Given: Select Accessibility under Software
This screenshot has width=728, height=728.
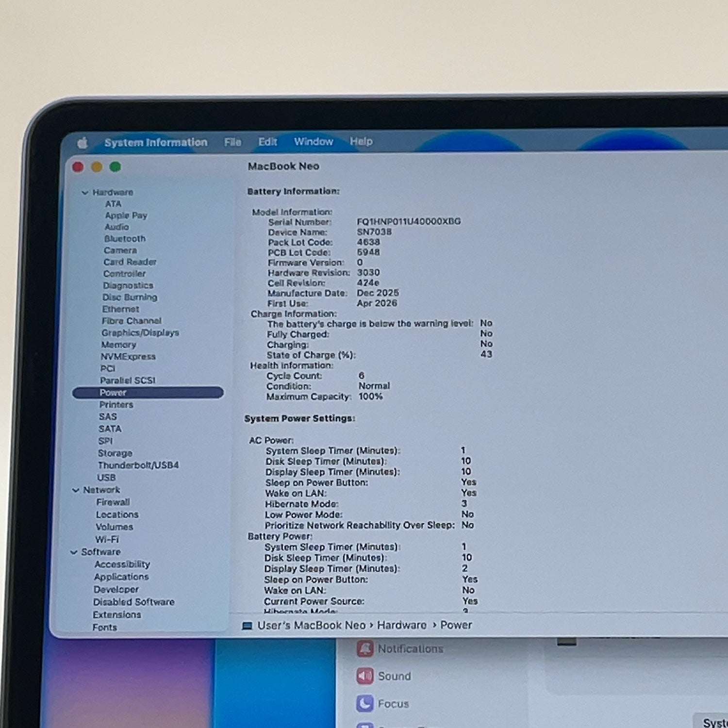Looking at the screenshot, I should click(x=122, y=564).
